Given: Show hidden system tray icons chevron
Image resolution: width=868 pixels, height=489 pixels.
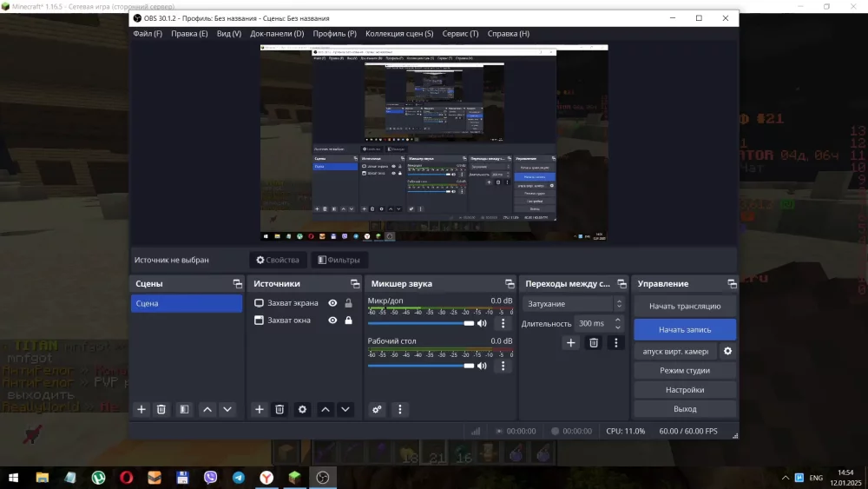Looking at the screenshot, I should point(785,478).
